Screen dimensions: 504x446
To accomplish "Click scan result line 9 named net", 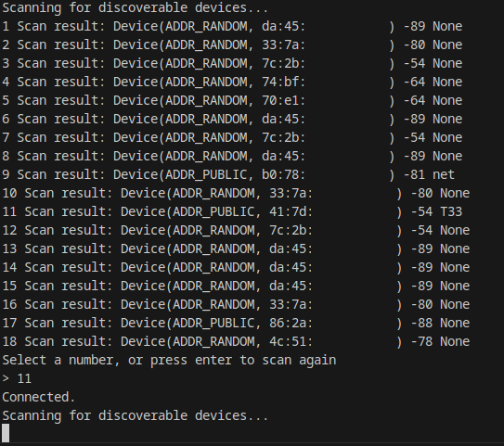I will pos(228,175).
